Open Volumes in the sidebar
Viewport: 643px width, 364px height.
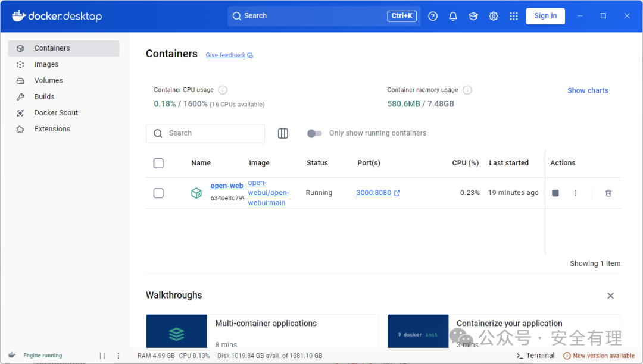[64, 81]
